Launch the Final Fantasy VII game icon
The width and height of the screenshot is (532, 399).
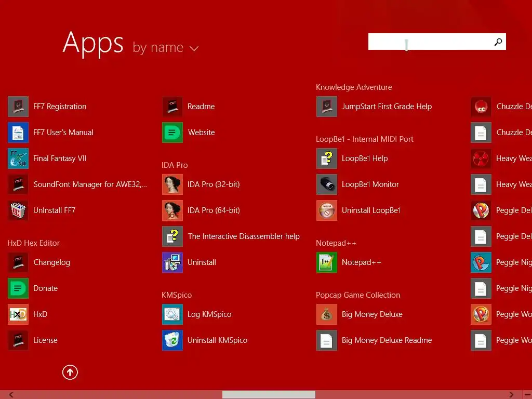(x=18, y=158)
